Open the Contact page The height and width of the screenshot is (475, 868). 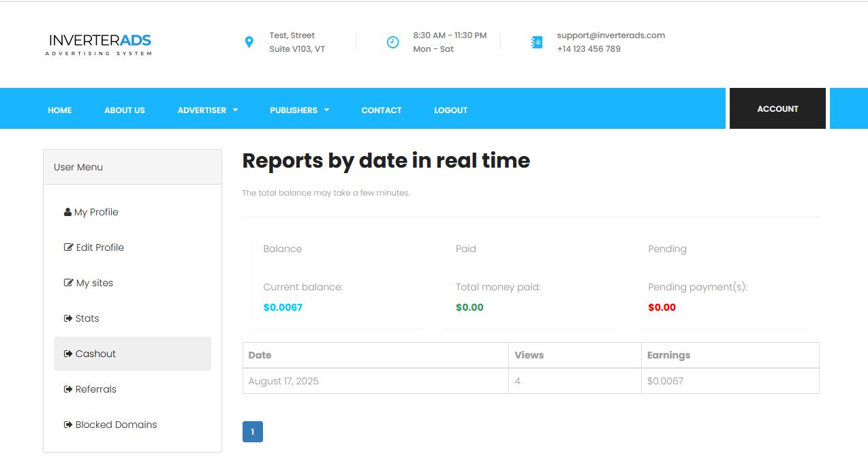381,110
